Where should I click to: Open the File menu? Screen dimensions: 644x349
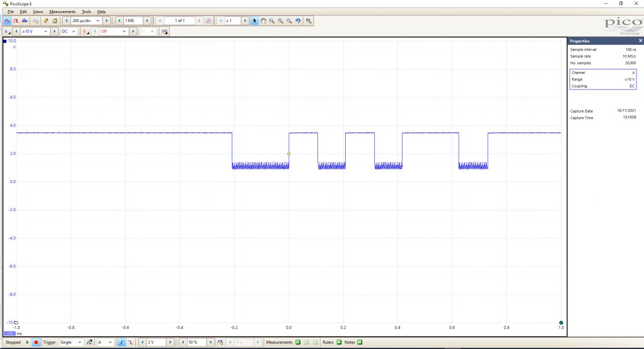point(11,12)
